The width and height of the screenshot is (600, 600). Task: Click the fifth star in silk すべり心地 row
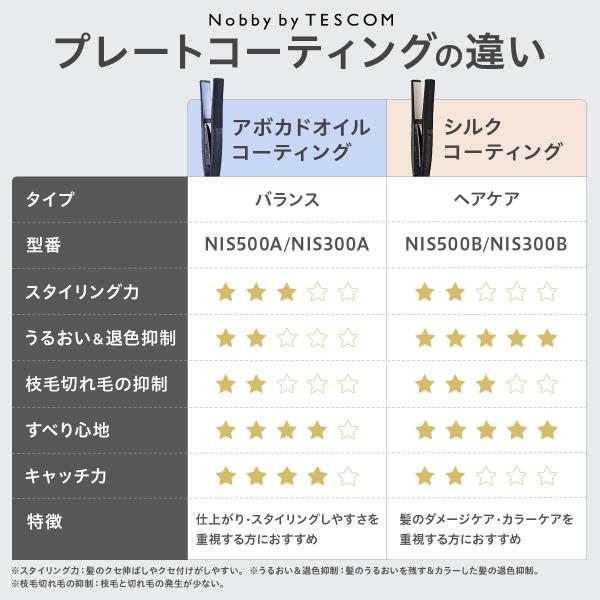(x=547, y=430)
